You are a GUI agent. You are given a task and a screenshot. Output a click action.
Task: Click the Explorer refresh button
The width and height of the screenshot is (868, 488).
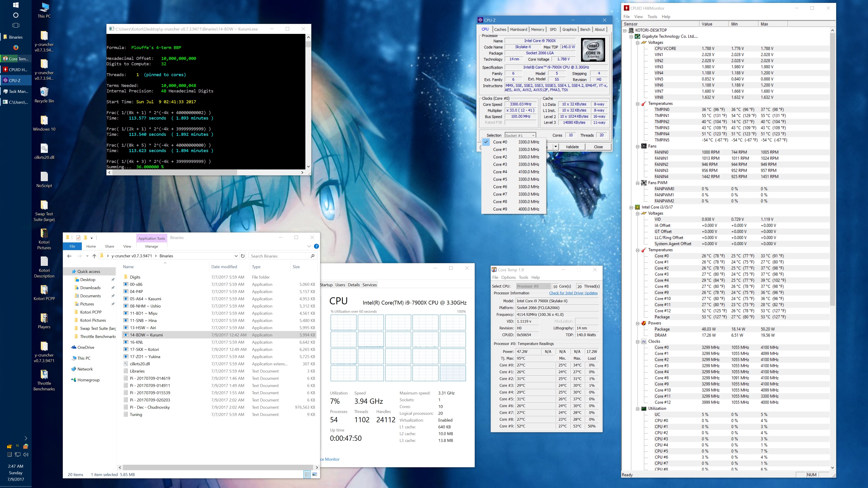(x=243, y=256)
